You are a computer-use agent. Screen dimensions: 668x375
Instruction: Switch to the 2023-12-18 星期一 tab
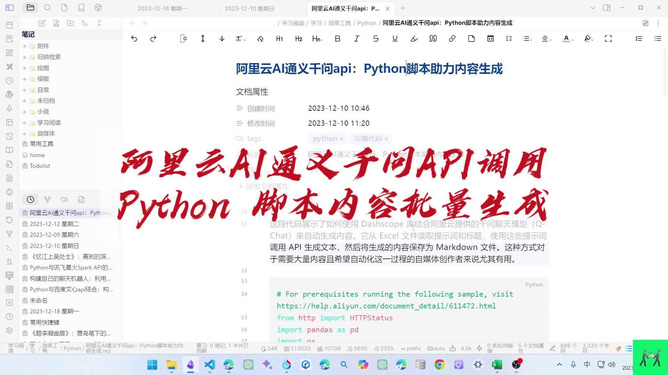162,9
